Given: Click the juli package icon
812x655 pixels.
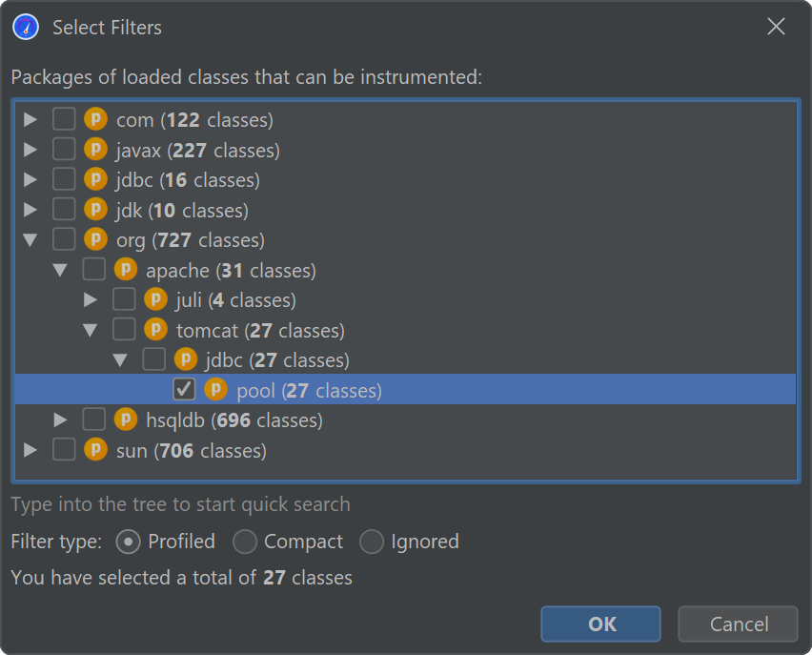Looking at the screenshot, I should 155,300.
